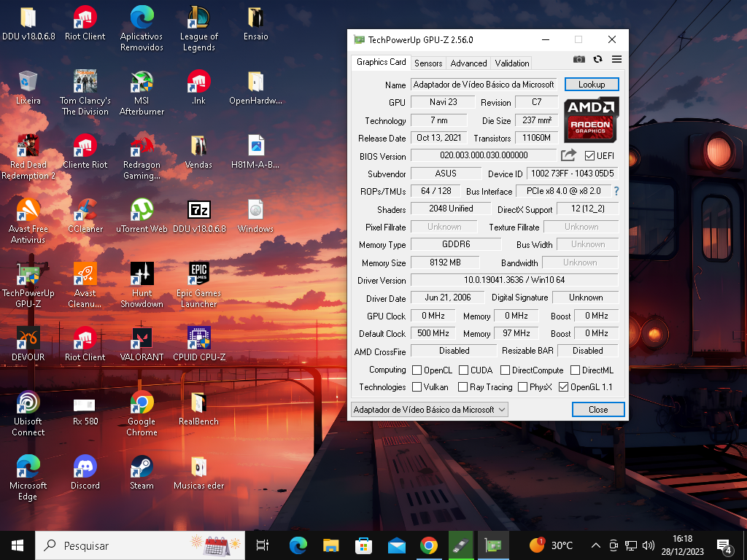This screenshot has width=747, height=560.
Task: Select the VALORANT desktop icon
Action: (142, 344)
